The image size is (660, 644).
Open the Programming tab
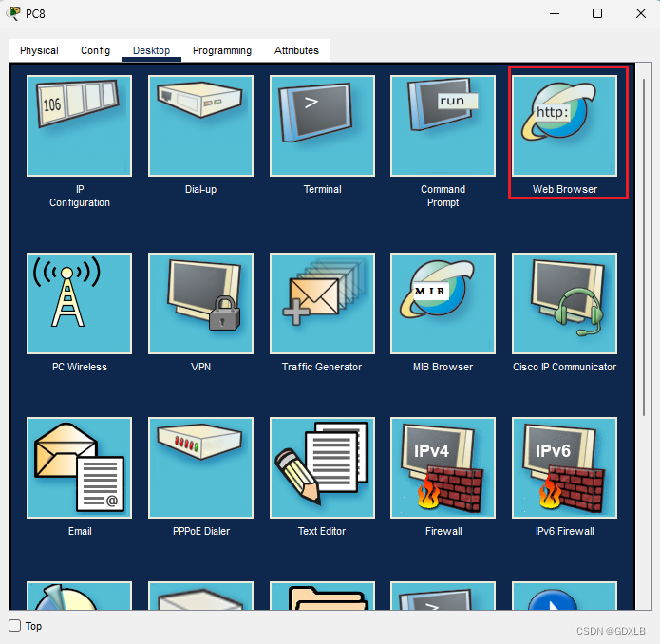[222, 50]
